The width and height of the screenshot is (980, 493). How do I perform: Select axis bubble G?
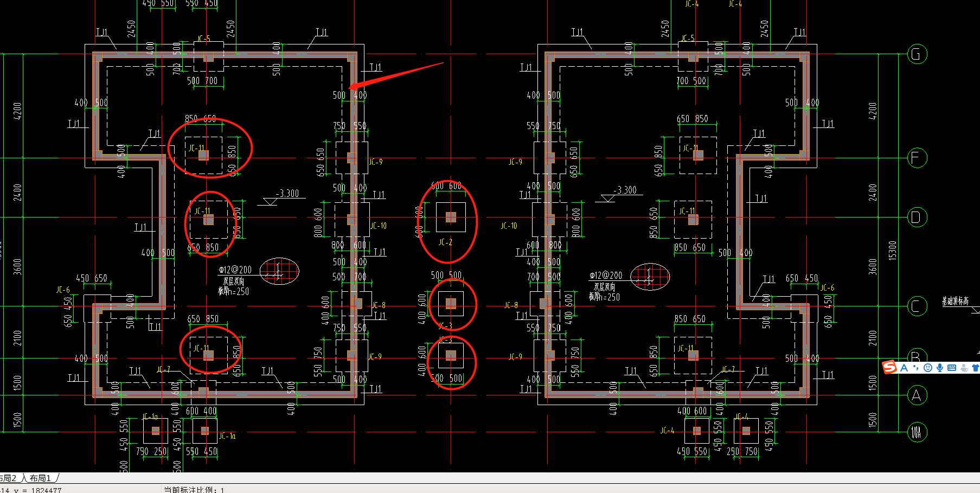pos(917,54)
